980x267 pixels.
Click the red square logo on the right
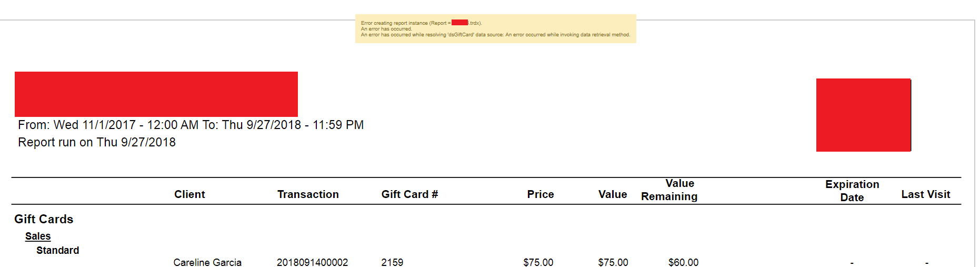click(x=863, y=115)
